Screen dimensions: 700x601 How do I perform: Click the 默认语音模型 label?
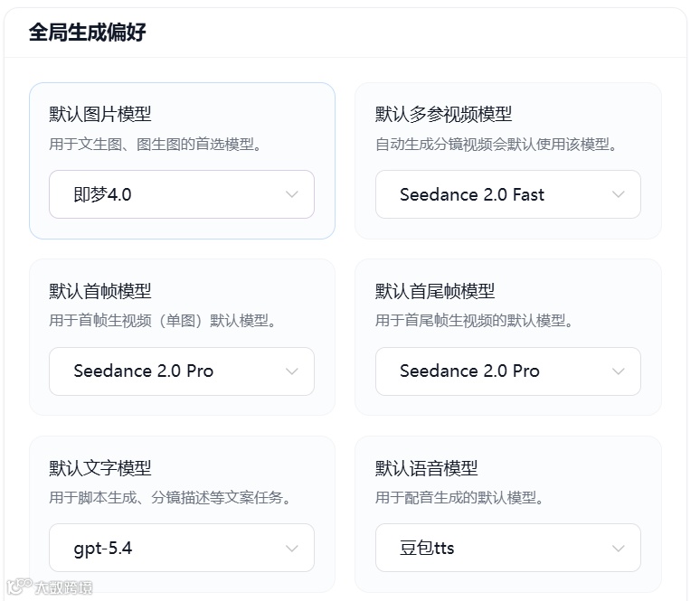tap(426, 468)
